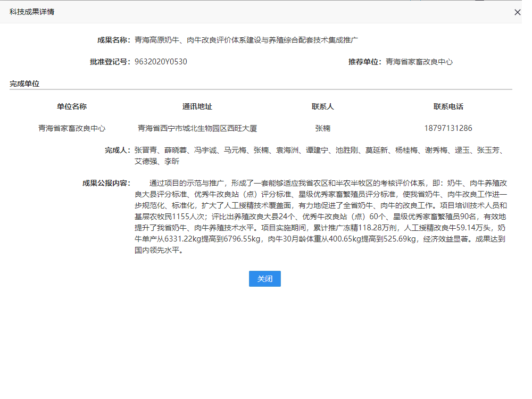
Task: Close the 科技成果详情 dialog with the X icon
Action: coord(517,12)
